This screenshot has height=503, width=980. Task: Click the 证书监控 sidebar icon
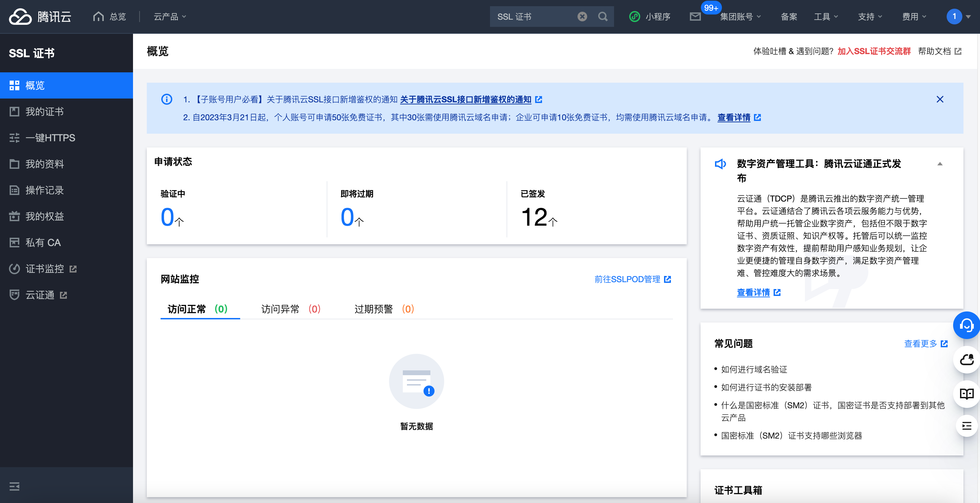pos(14,269)
